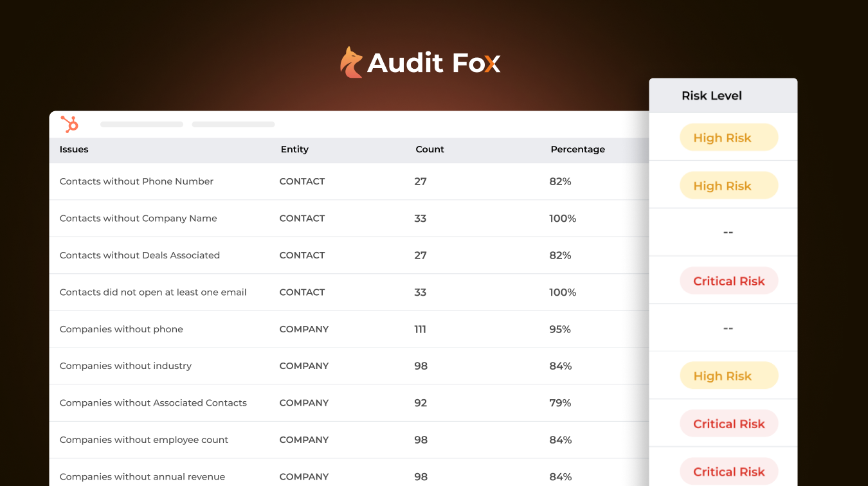This screenshot has width=868, height=486.
Task: Select the Companies without industry row
Action: point(125,366)
